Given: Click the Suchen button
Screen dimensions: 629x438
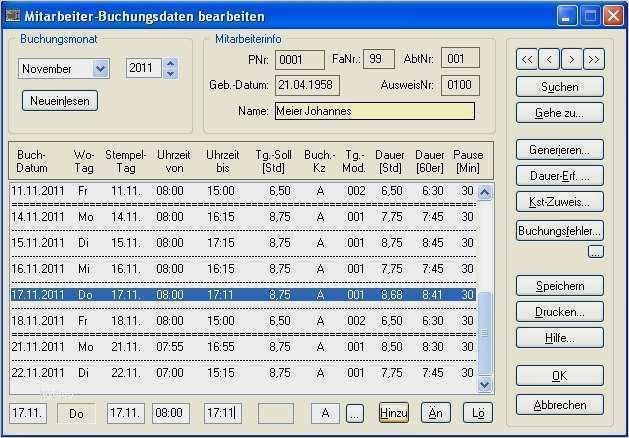Looking at the screenshot, I should (x=560, y=87).
